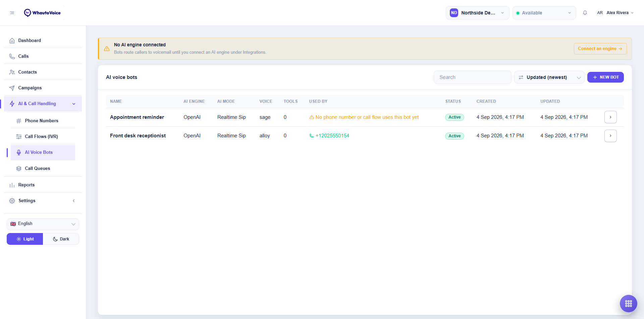Image resolution: width=644 pixels, height=319 pixels.
Task: Click the warning icon in Appointment reminder row
Action: click(312, 117)
